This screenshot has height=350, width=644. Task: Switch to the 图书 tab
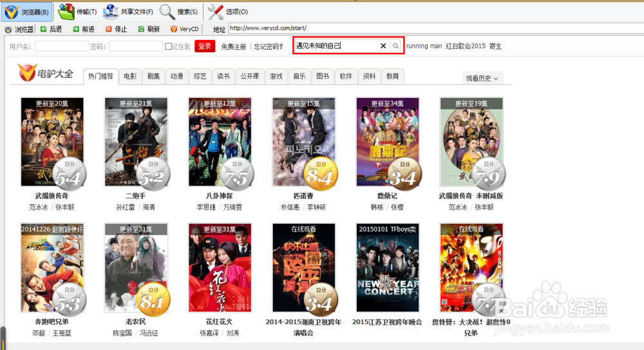pos(323,76)
